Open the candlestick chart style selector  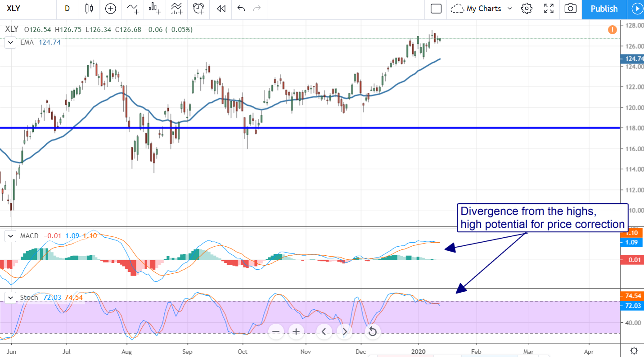[x=89, y=9]
